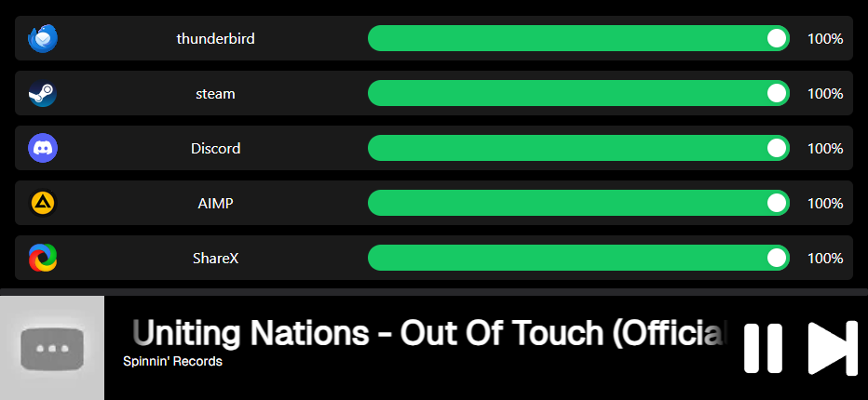The image size is (868, 400).
Task: Click the thunderbird volume slider handle
Action: [776, 38]
